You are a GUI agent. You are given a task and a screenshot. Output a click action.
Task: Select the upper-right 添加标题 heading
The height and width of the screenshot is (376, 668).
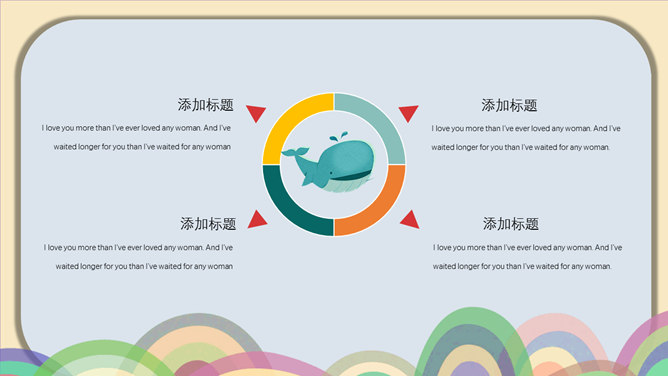(x=510, y=105)
